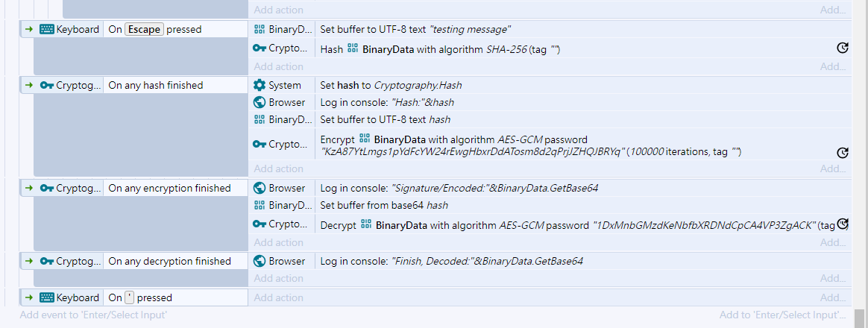
Task: Click Add action under the Hash SHA-256 action
Action: tap(278, 66)
